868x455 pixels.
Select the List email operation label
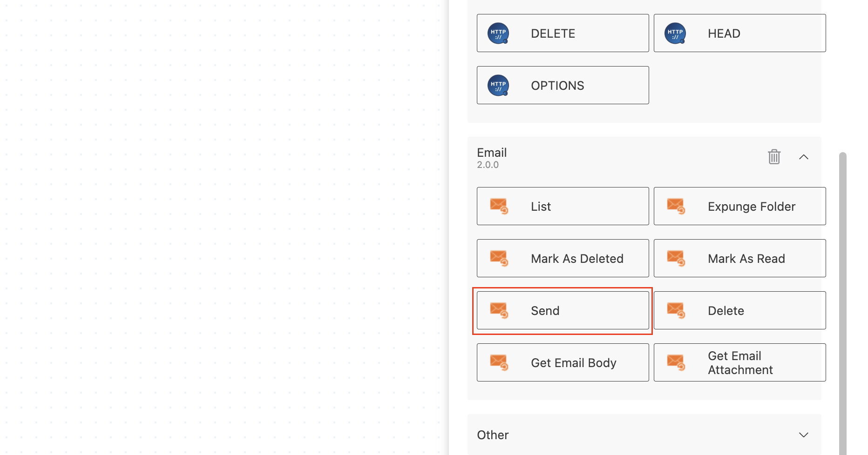click(x=541, y=207)
